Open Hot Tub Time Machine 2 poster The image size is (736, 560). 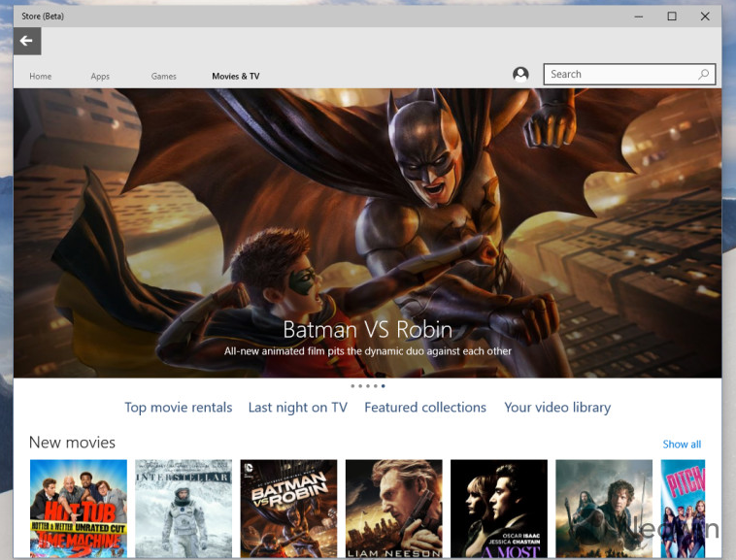pyautogui.click(x=79, y=509)
